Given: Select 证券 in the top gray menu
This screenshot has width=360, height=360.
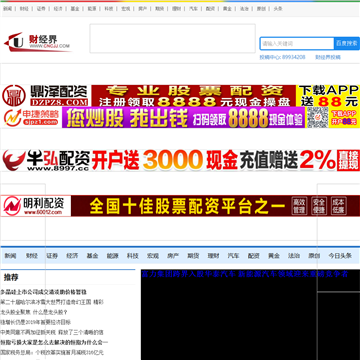Looking at the screenshot, I should coord(41,9).
